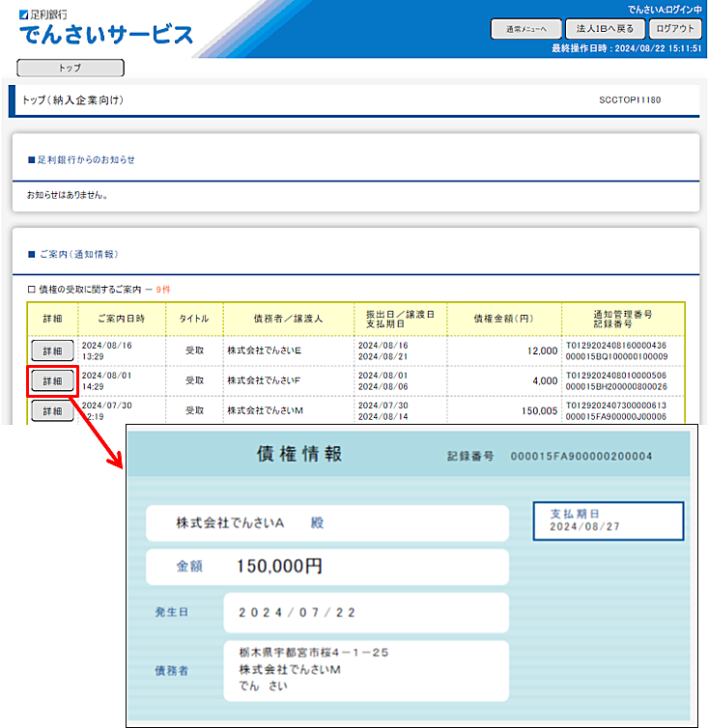Click the 支払期日 box in 債権情報
The image size is (708, 728).
[x=608, y=522]
